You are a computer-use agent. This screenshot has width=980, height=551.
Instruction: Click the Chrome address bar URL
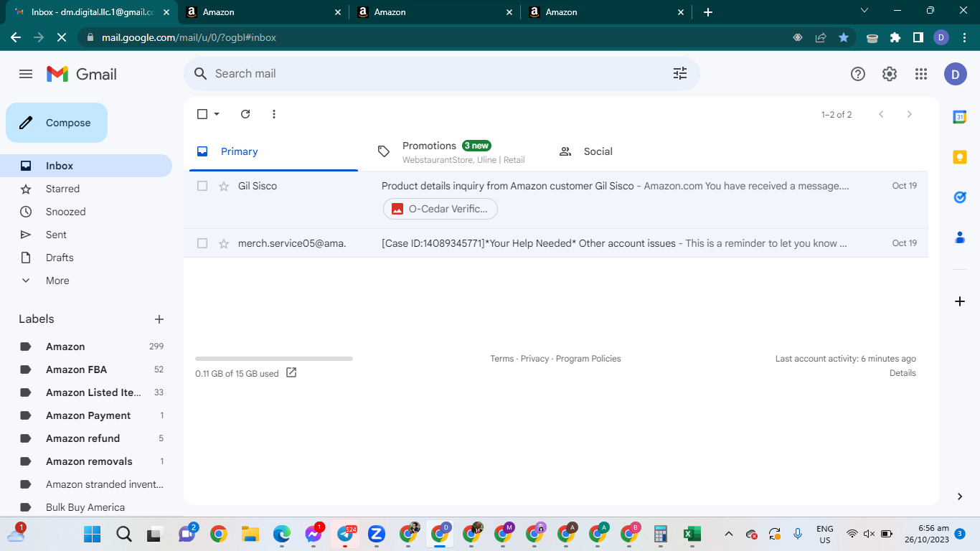pyautogui.click(x=189, y=37)
